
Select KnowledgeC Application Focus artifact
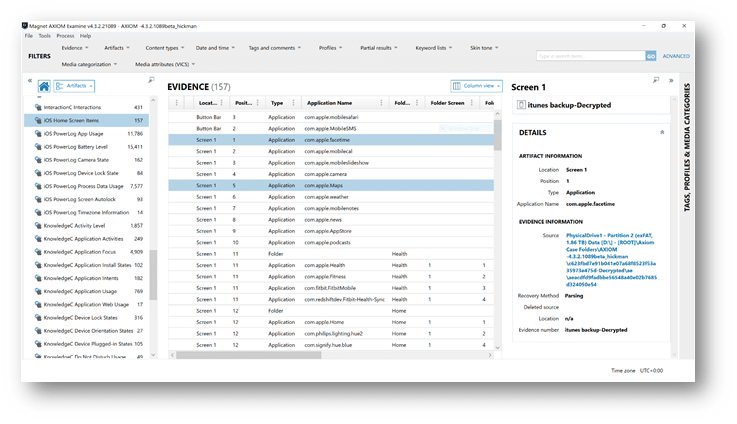pos(87,252)
